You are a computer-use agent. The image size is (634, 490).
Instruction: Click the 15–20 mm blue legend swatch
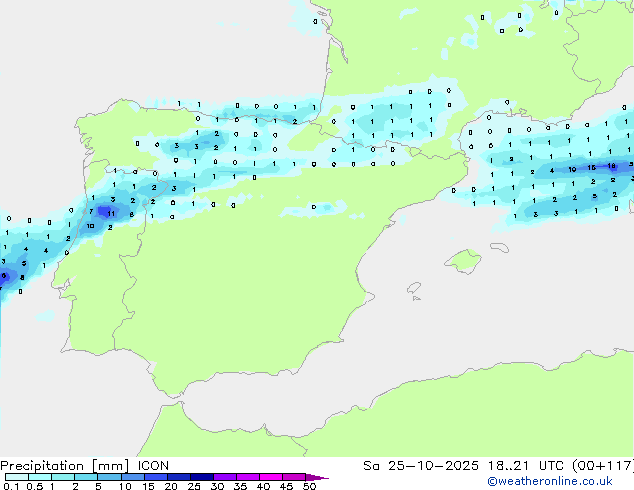(155, 477)
